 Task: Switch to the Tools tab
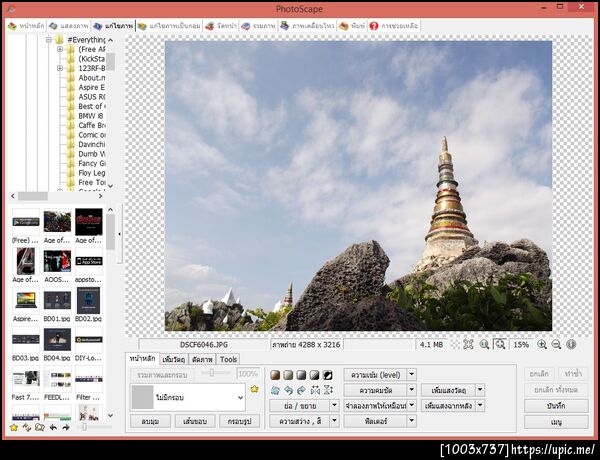228,359
